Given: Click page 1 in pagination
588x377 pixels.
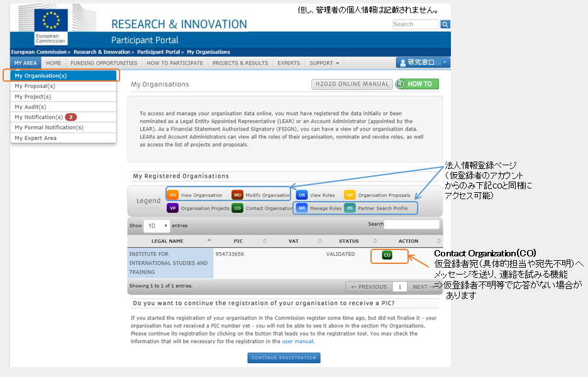Looking at the screenshot, I should (x=400, y=287).
